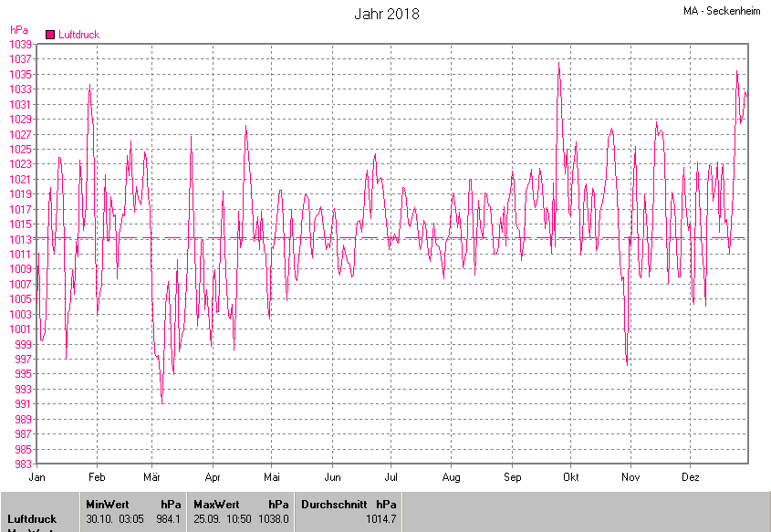Pick the Okt month label on the x-axis
The image size is (771, 532).
pyautogui.click(x=571, y=477)
